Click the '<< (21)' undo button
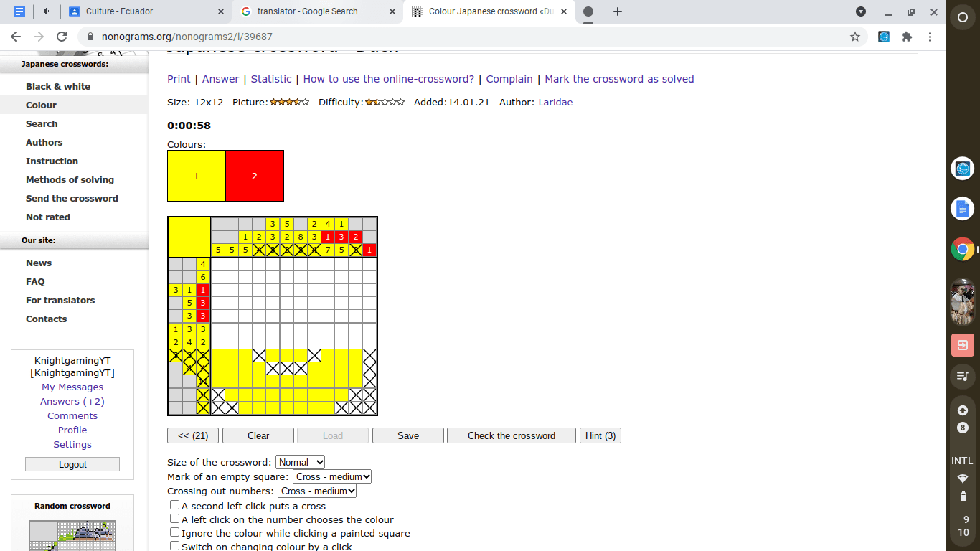980x551 pixels. (x=192, y=435)
